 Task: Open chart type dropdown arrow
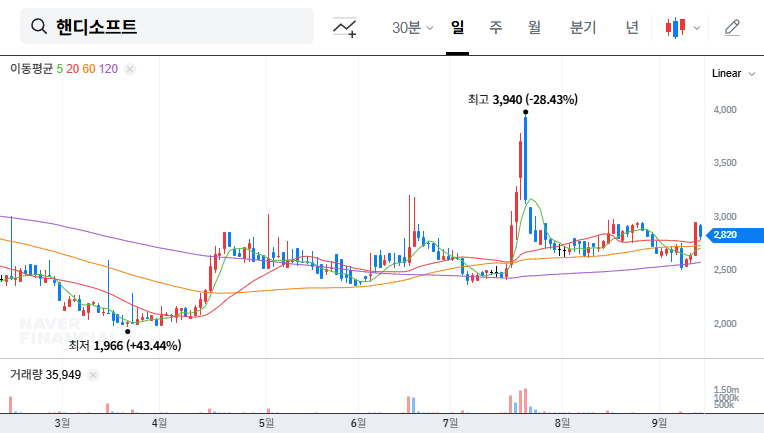[697, 27]
